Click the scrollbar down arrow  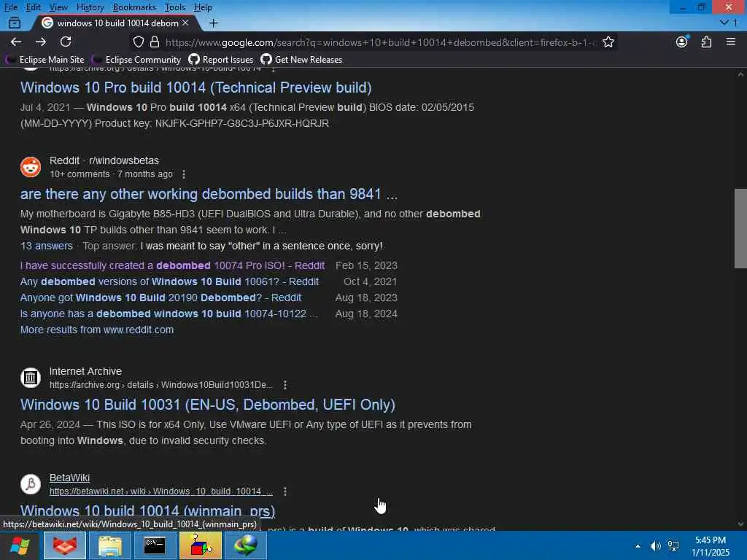[x=740, y=524]
